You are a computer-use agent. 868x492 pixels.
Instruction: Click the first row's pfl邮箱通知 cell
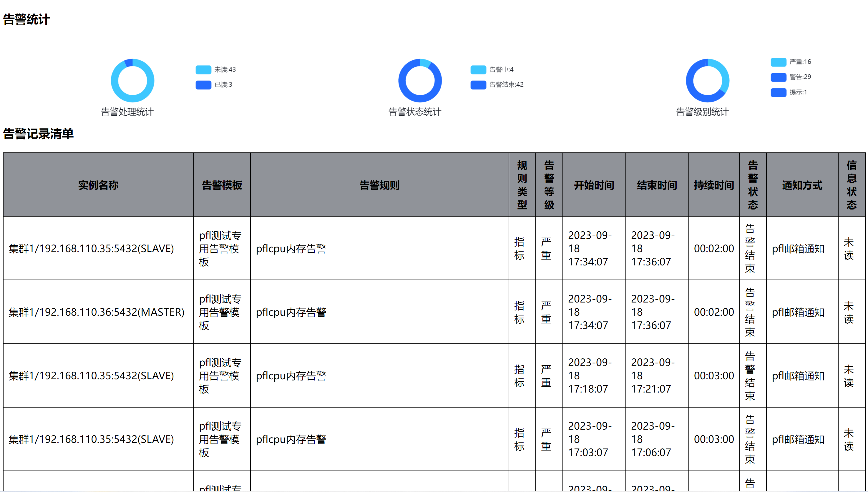[x=798, y=249]
